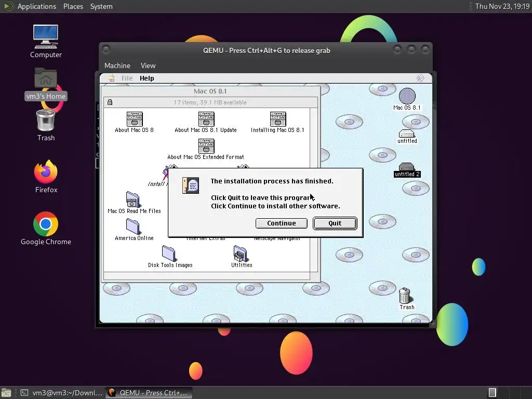
Task: Select the Mac OS 8.1 CD icon on desktop
Action: (x=407, y=96)
